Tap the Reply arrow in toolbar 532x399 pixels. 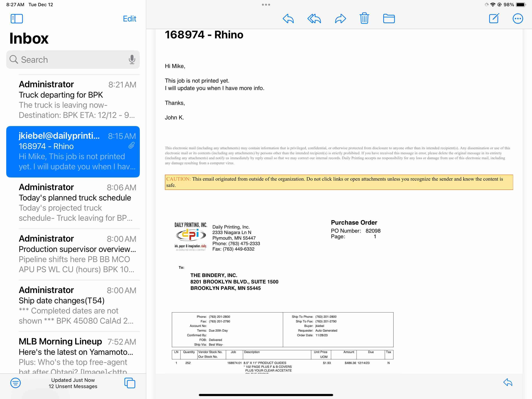click(288, 19)
